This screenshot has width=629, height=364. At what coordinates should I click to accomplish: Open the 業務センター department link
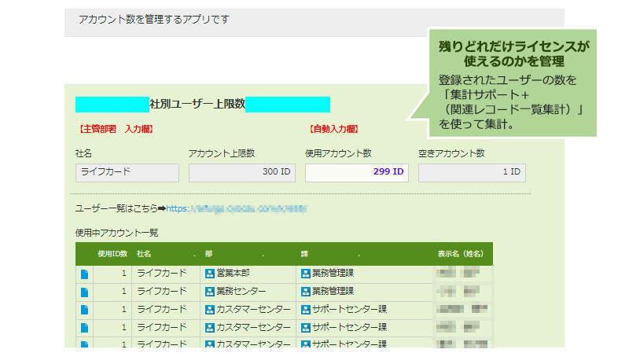(238, 292)
